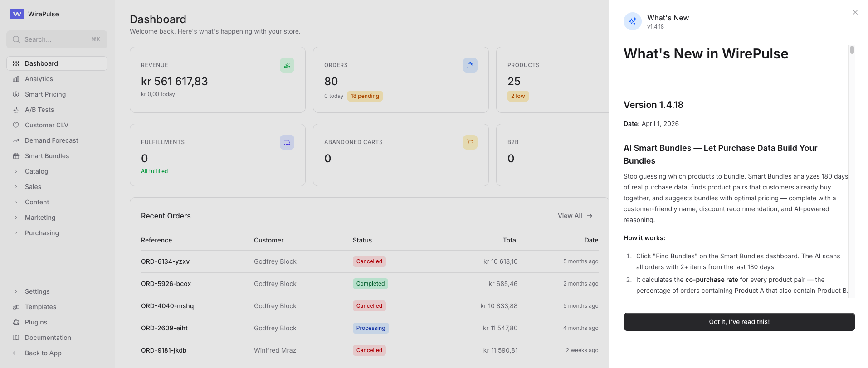Click the Plugins puzzle icon
Image resolution: width=868 pixels, height=368 pixels.
[x=16, y=322]
